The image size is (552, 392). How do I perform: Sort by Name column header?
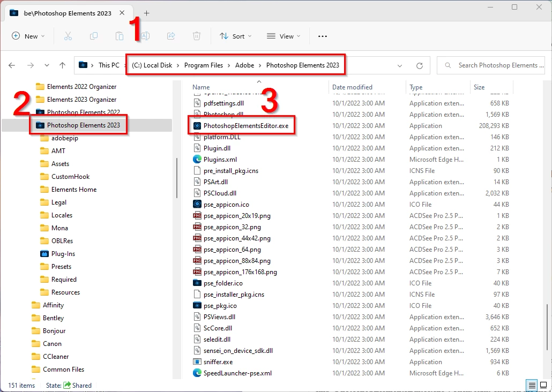point(201,87)
